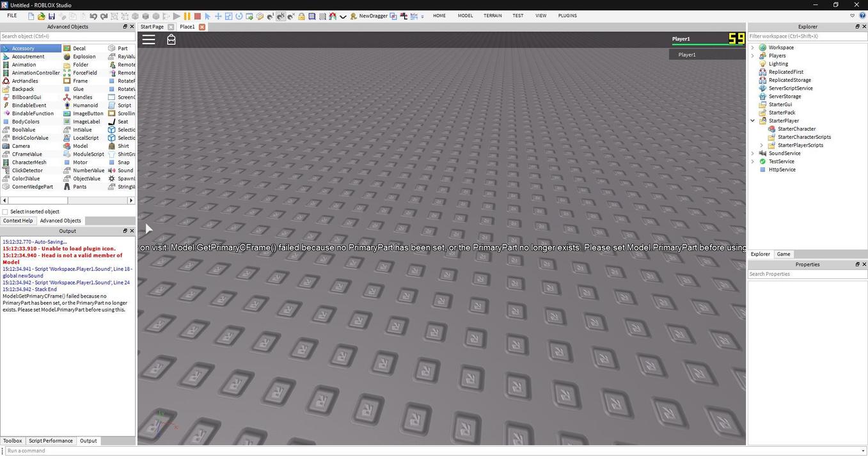Select the Undo icon in the toolbar

coord(92,16)
